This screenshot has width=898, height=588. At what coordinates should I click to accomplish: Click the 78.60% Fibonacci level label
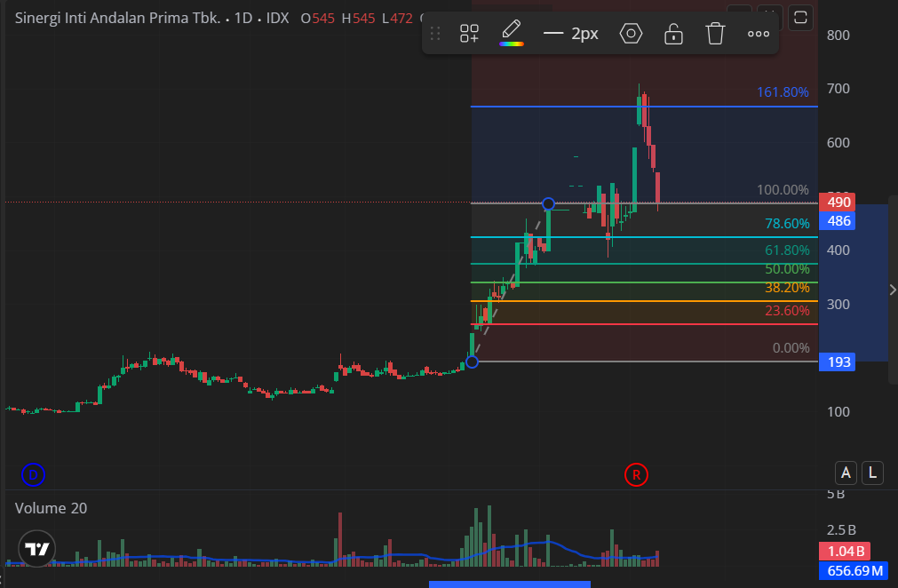[x=788, y=224]
